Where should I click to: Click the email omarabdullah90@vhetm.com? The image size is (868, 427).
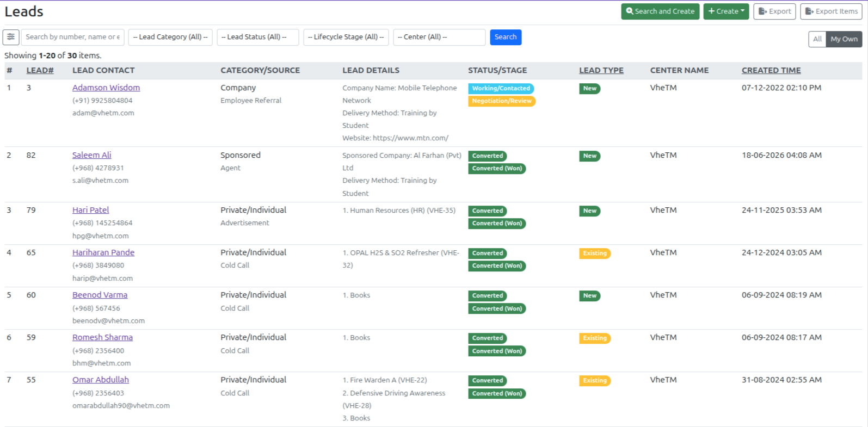(x=121, y=406)
